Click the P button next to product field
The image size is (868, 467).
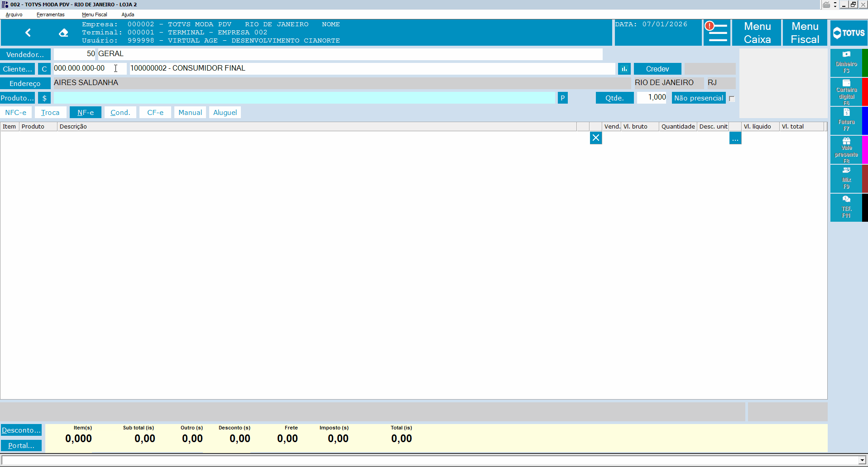(x=563, y=98)
